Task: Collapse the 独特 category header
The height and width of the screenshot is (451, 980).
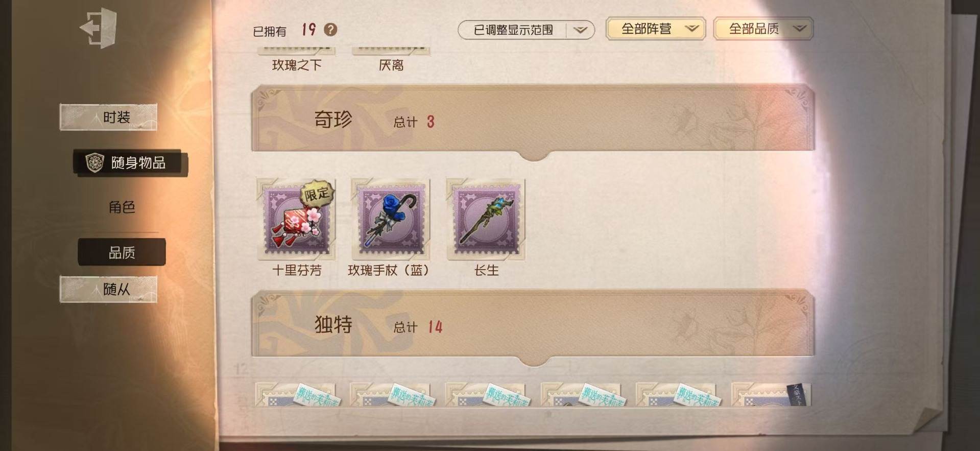Action: [533, 325]
